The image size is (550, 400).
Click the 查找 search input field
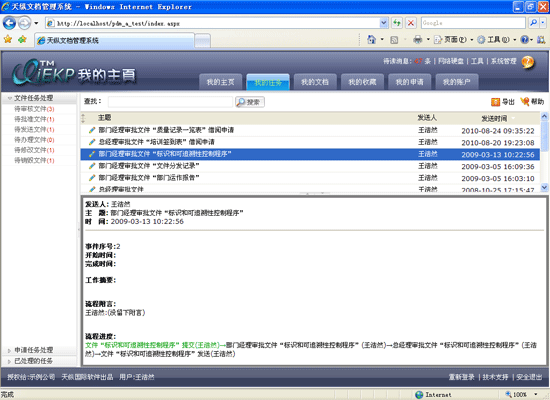click(x=170, y=102)
